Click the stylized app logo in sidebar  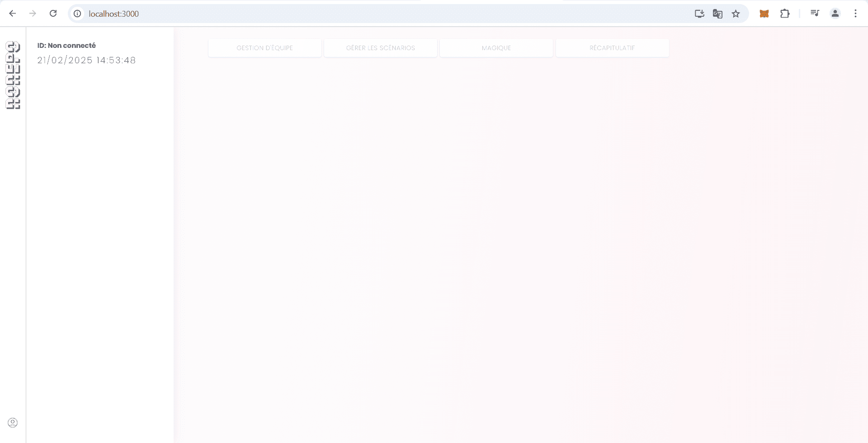(13, 75)
